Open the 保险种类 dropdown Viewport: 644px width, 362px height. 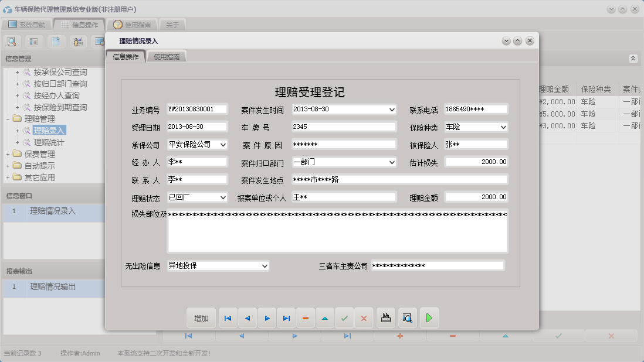pos(503,127)
